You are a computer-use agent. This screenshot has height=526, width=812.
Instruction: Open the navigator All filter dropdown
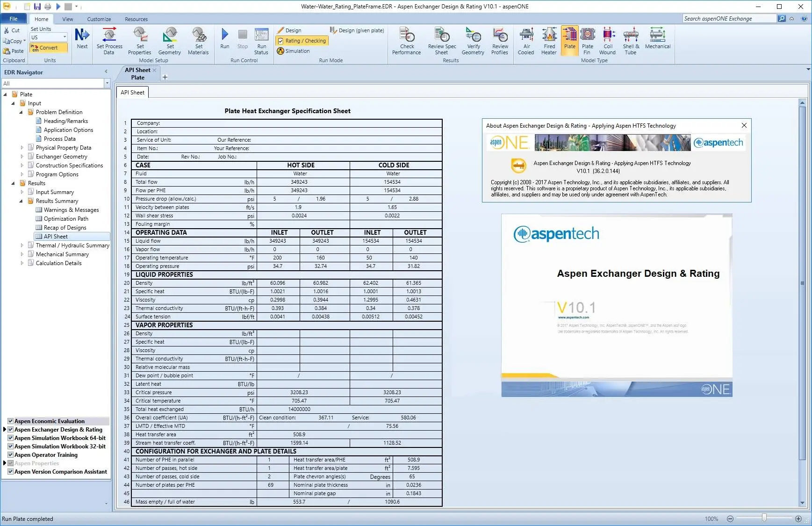pyautogui.click(x=107, y=83)
